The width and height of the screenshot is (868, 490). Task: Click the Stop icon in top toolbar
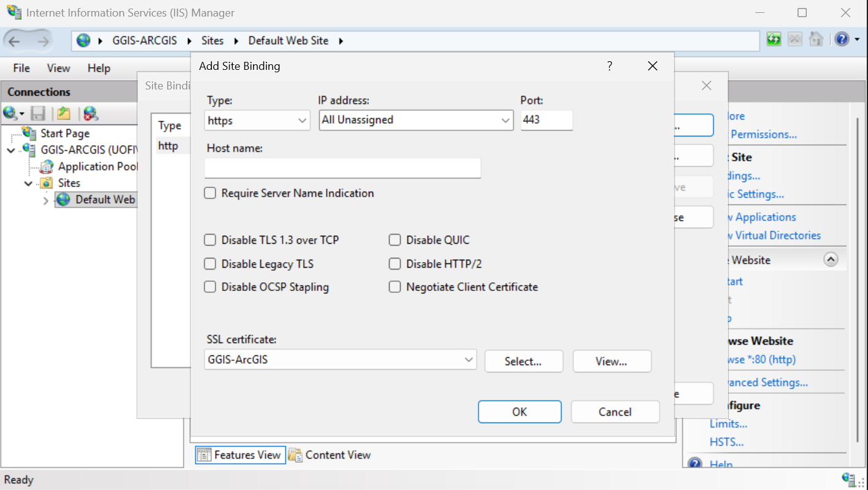click(794, 39)
